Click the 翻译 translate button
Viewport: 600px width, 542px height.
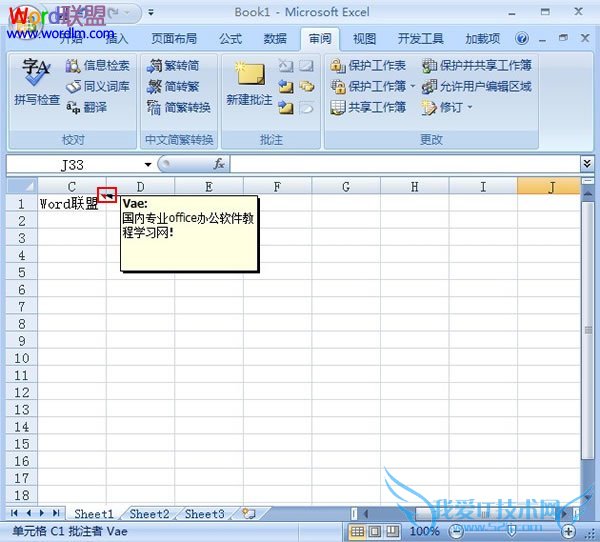click(x=86, y=107)
